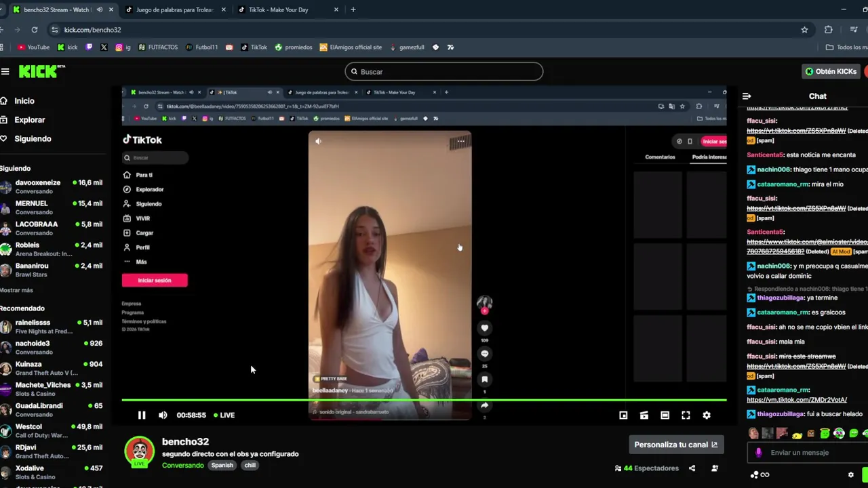Expand Mostrar más followed channels
The width and height of the screenshot is (868, 488).
tap(16, 290)
